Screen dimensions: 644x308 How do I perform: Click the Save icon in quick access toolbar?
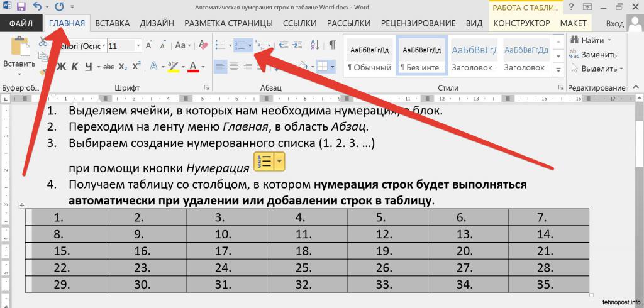point(21,7)
